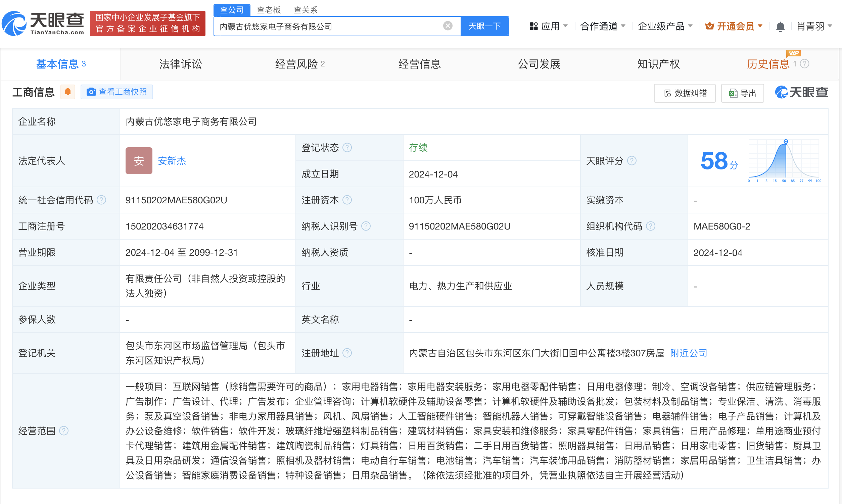Clear the search box with the × icon
Viewport: 842px width, 504px height.
tap(447, 26)
